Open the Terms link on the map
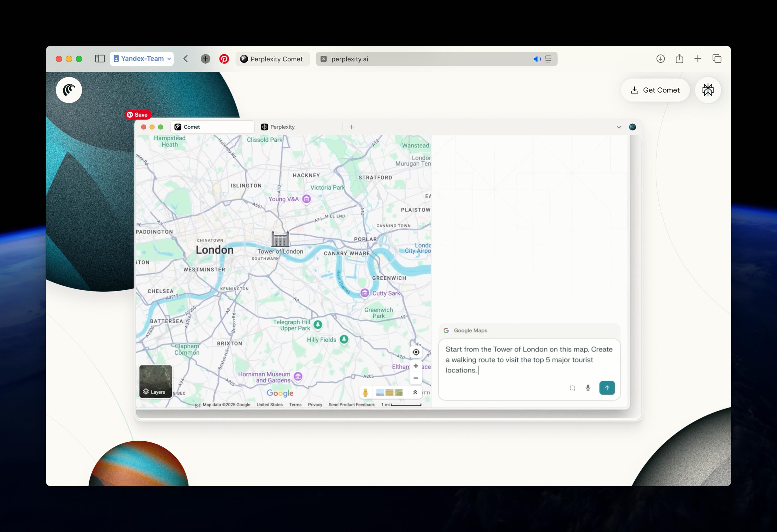This screenshot has height=532, width=777. [x=295, y=405]
